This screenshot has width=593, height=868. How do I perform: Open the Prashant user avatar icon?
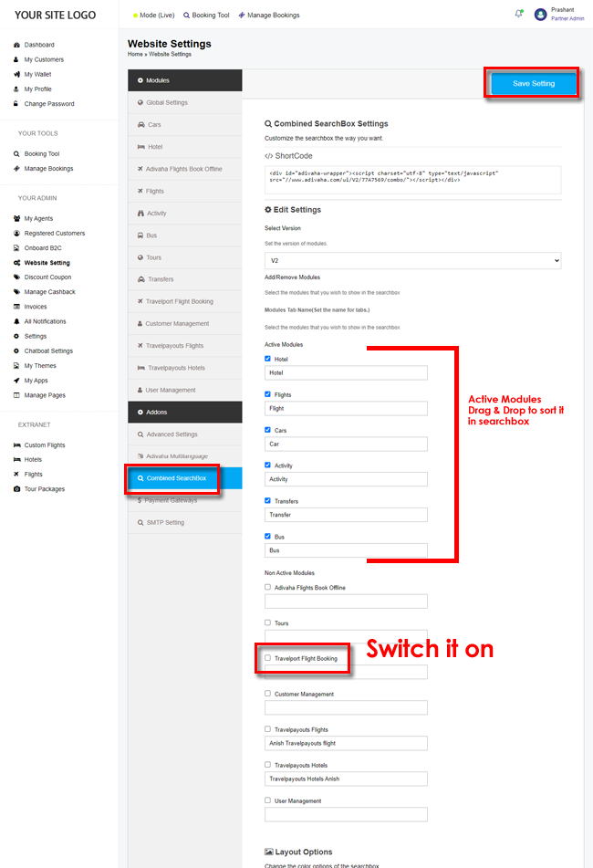click(540, 15)
